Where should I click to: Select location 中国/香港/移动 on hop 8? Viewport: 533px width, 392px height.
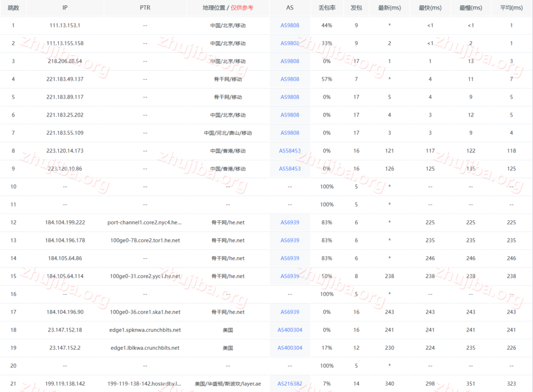227,150
